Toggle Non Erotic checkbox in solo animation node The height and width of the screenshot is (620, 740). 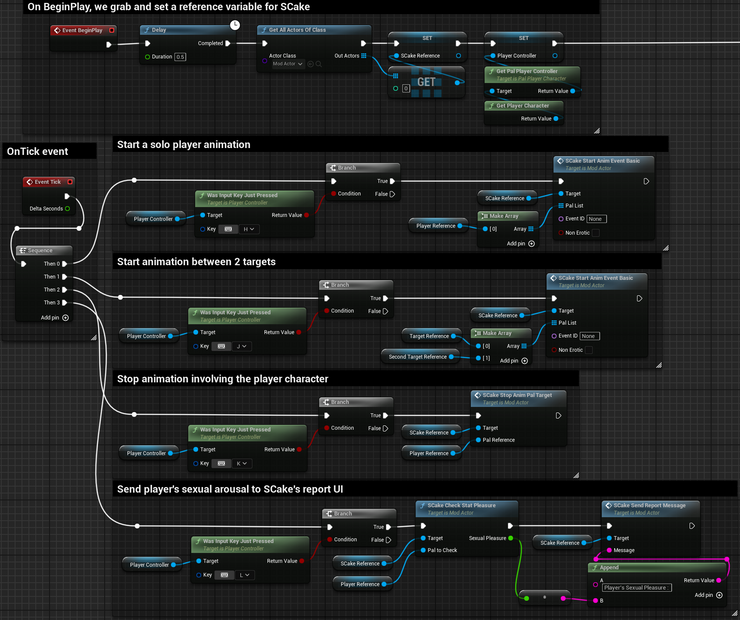[x=596, y=232]
